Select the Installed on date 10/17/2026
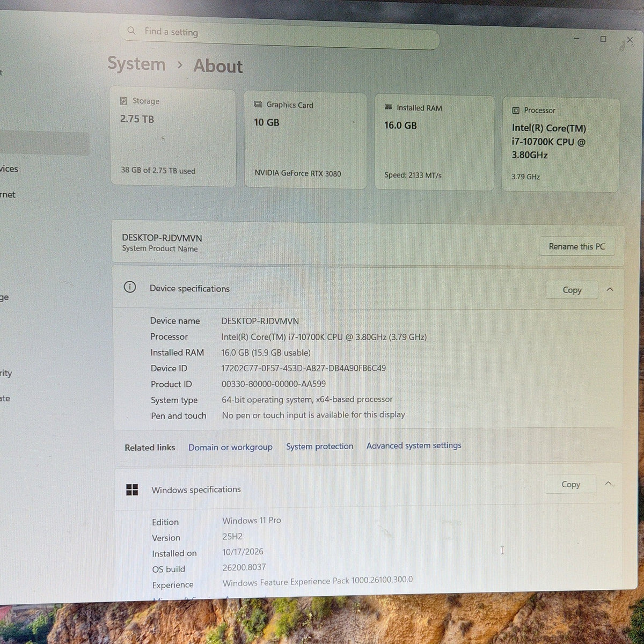644x644 pixels. [x=243, y=552]
